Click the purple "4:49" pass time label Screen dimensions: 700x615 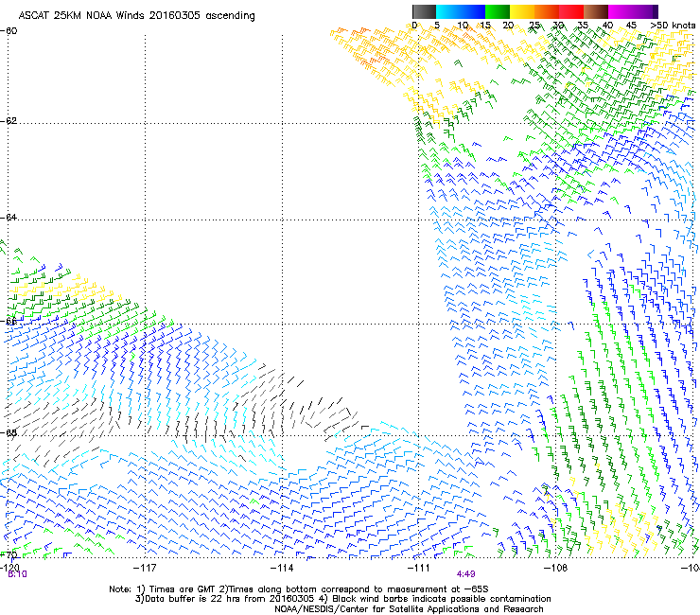pos(465,574)
